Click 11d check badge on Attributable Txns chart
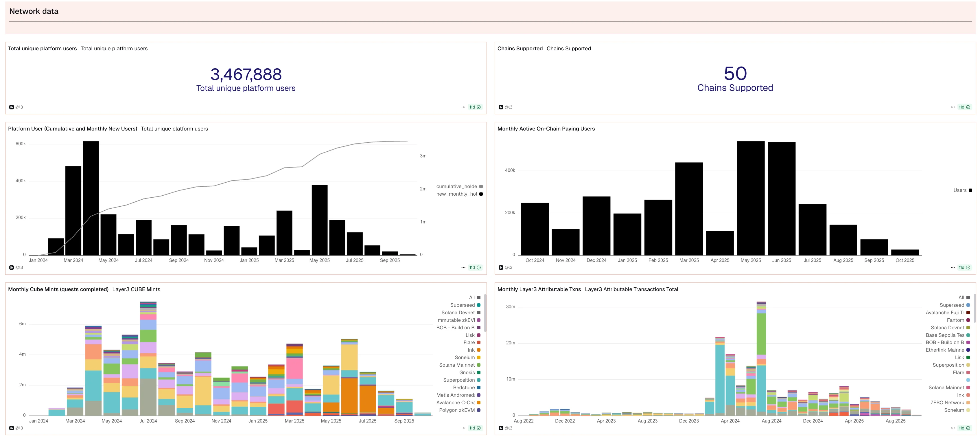This screenshot has height=437, width=980. 964,428
